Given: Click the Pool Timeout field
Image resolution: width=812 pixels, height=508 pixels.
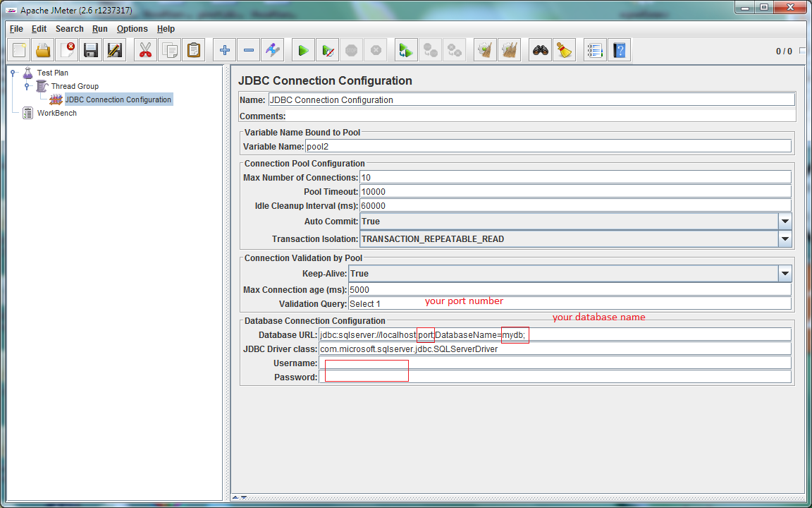Looking at the screenshot, I should click(x=575, y=191).
